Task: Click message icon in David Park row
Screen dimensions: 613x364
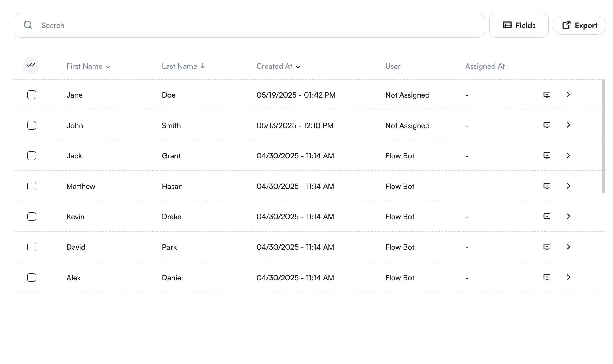Action: [547, 247]
